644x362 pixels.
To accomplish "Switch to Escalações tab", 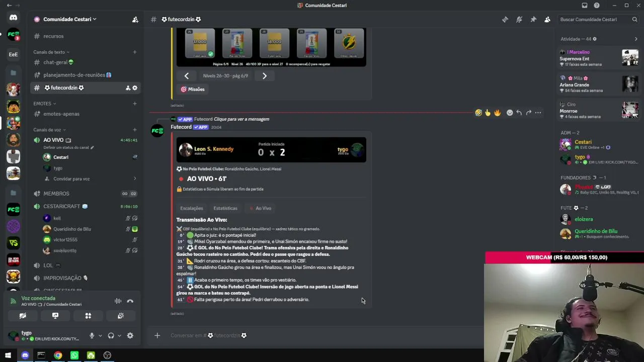I will click(192, 208).
